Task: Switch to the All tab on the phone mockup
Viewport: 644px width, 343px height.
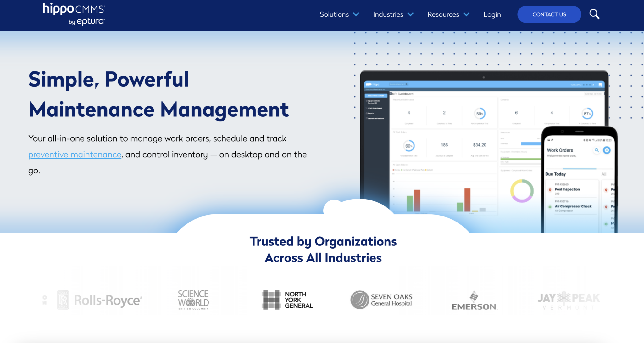Action: point(604,174)
